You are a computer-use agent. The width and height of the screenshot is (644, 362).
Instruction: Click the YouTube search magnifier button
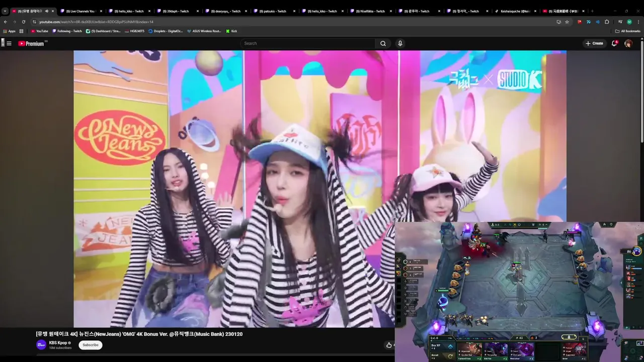(x=383, y=43)
